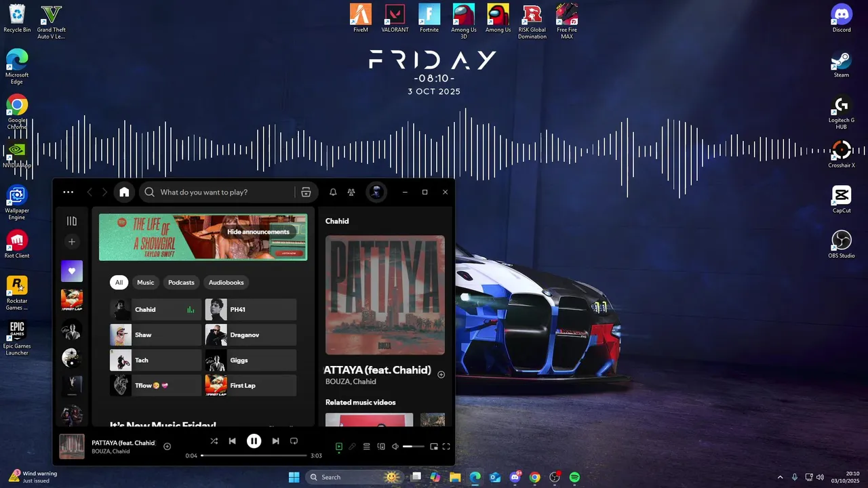Viewport: 868px width, 488px height.
Task: Open VALORANT desktop shortcut
Action: (x=395, y=18)
